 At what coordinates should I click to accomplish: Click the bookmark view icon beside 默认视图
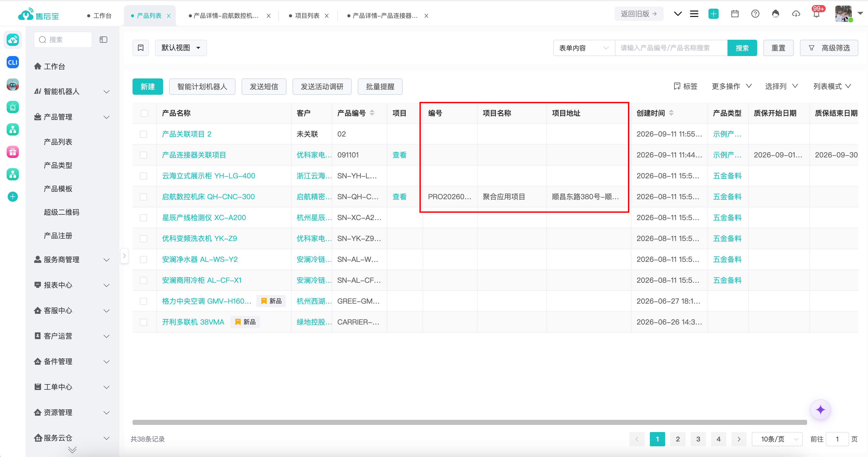[140, 48]
